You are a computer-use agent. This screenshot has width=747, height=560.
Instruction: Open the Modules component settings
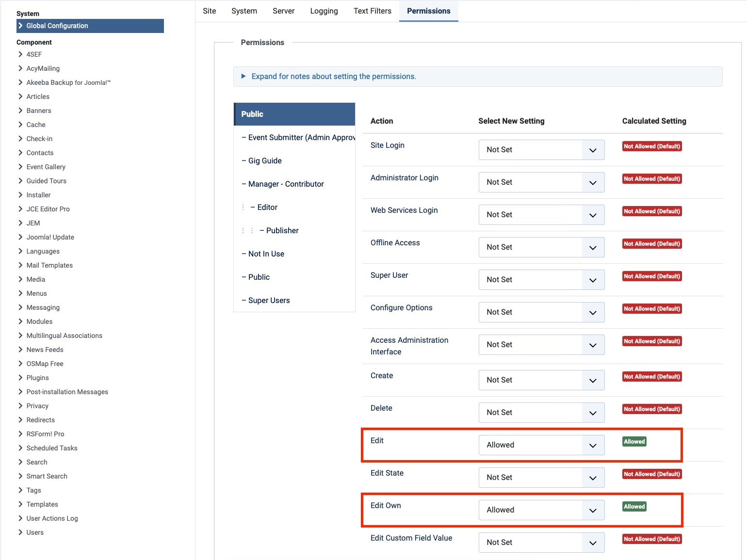pyautogui.click(x=39, y=321)
